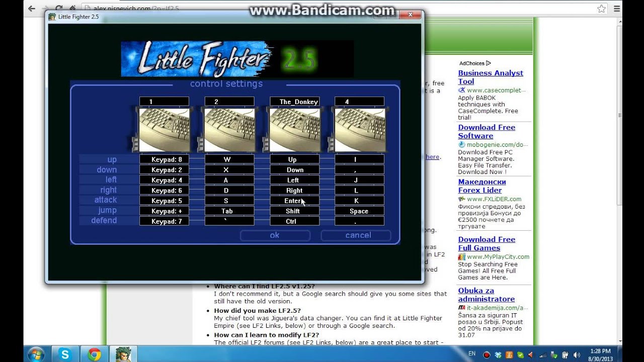Viewport: 644px width, 362px height.
Task: Change player 4 left key 'J'
Action: tap(360, 180)
